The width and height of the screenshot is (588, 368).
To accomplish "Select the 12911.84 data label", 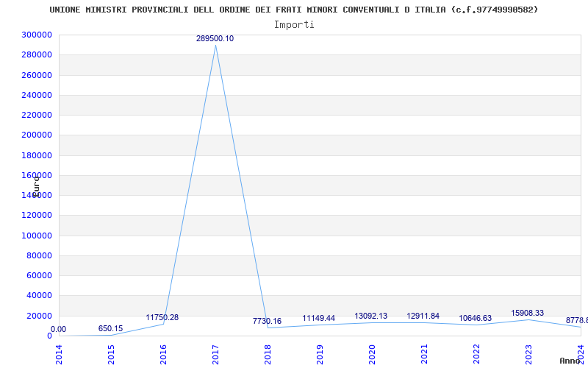I will tap(423, 316).
